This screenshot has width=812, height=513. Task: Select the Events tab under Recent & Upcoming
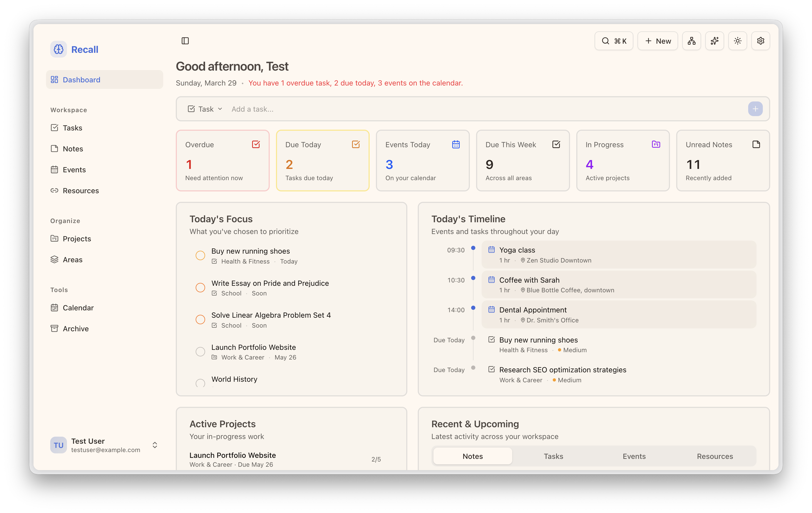point(634,456)
